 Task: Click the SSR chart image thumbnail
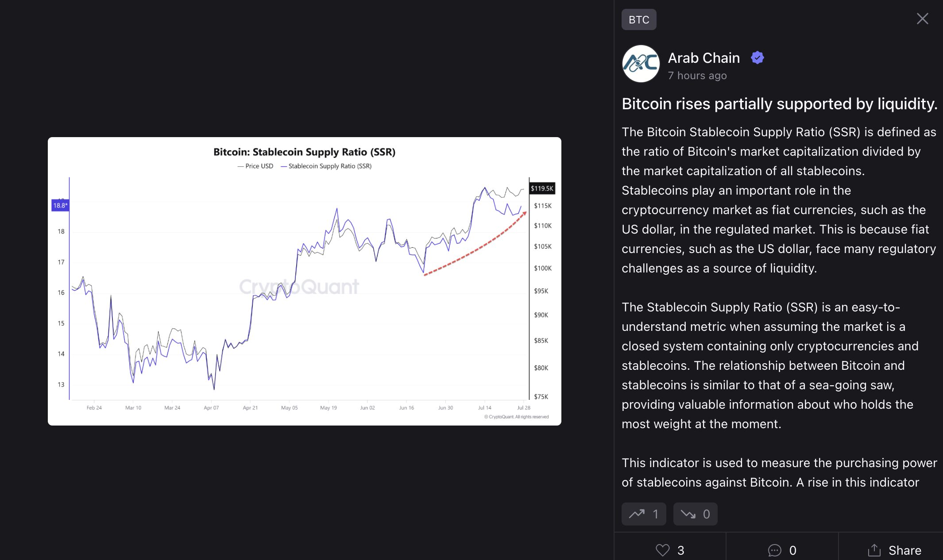[305, 281]
